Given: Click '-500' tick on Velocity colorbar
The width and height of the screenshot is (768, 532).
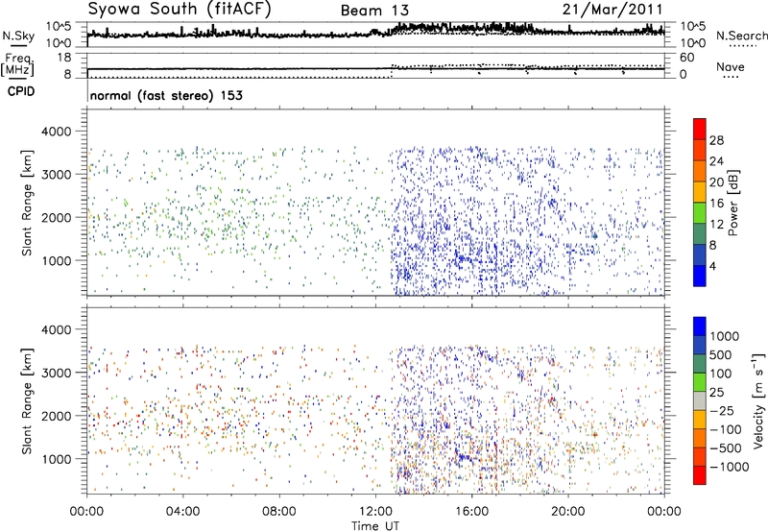Looking at the screenshot, I should (726, 447).
